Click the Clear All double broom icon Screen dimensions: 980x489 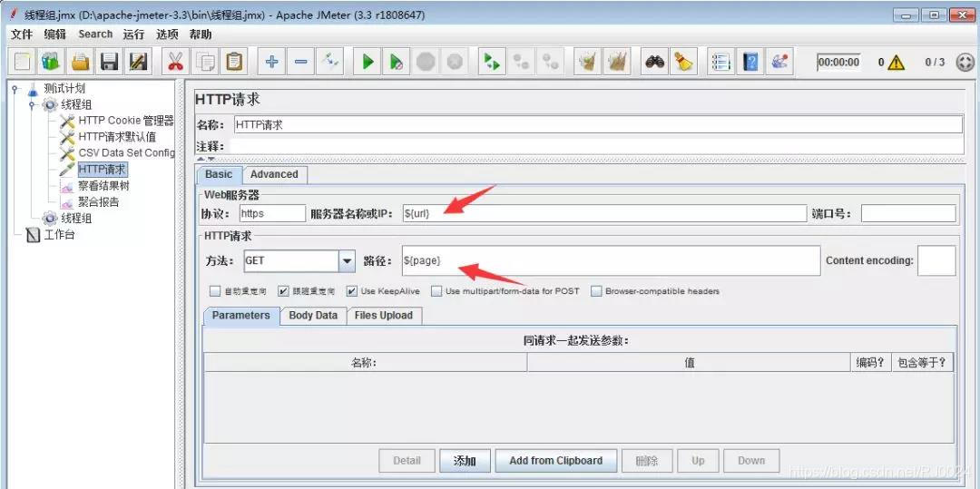click(616, 62)
